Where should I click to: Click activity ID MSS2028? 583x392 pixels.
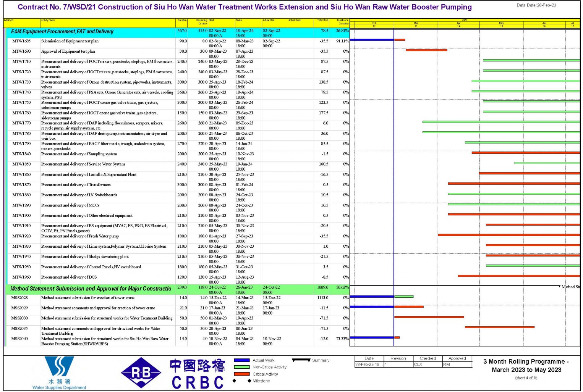tap(19, 298)
